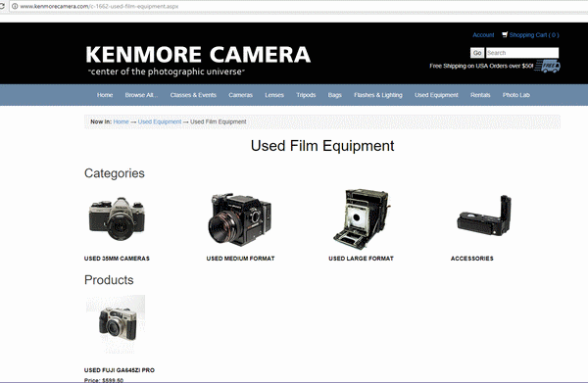This screenshot has height=383, width=588.
Task: Click USED MEDIUM FORMAT label
Action: [240, 259]
